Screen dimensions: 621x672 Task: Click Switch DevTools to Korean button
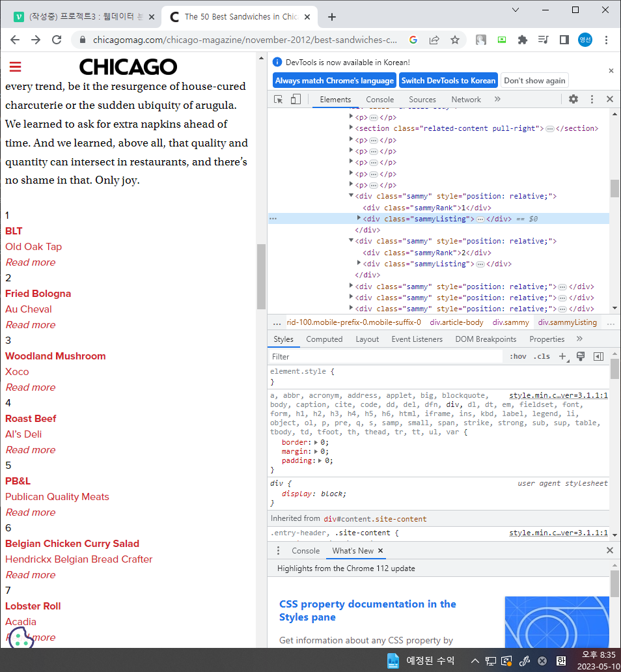tap(448, 81)
